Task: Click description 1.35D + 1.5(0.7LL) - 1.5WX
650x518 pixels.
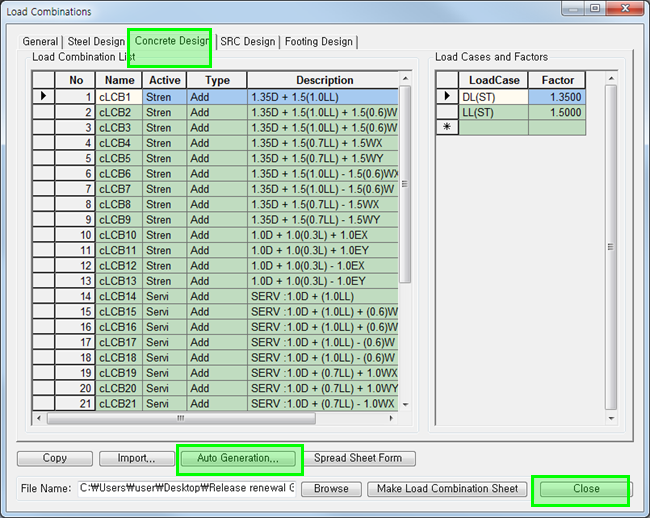Action: (323, 204)
